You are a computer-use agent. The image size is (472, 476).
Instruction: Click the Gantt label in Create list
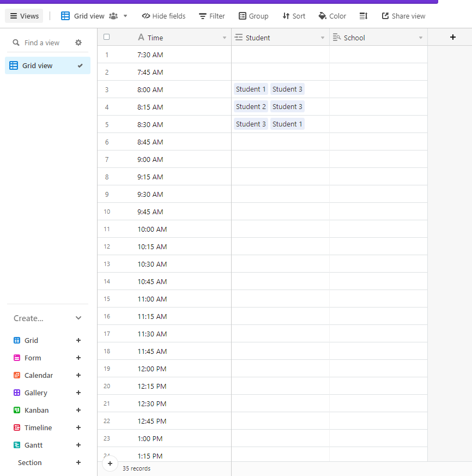[x=33, y=445]
